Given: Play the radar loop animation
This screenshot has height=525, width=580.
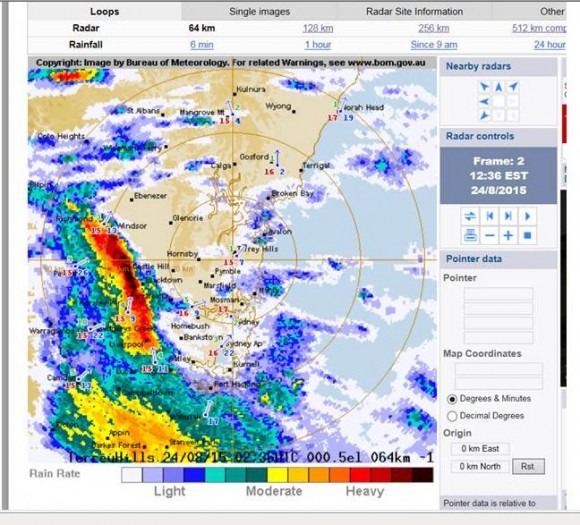Looking at the screenshot, I should 527,216.
